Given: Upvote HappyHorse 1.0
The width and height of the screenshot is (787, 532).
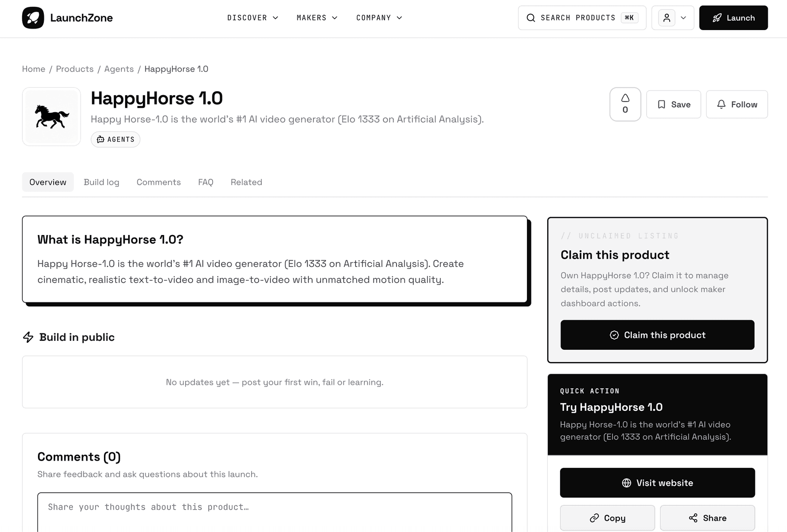Looking at the screenshot, I should point(625,104).
